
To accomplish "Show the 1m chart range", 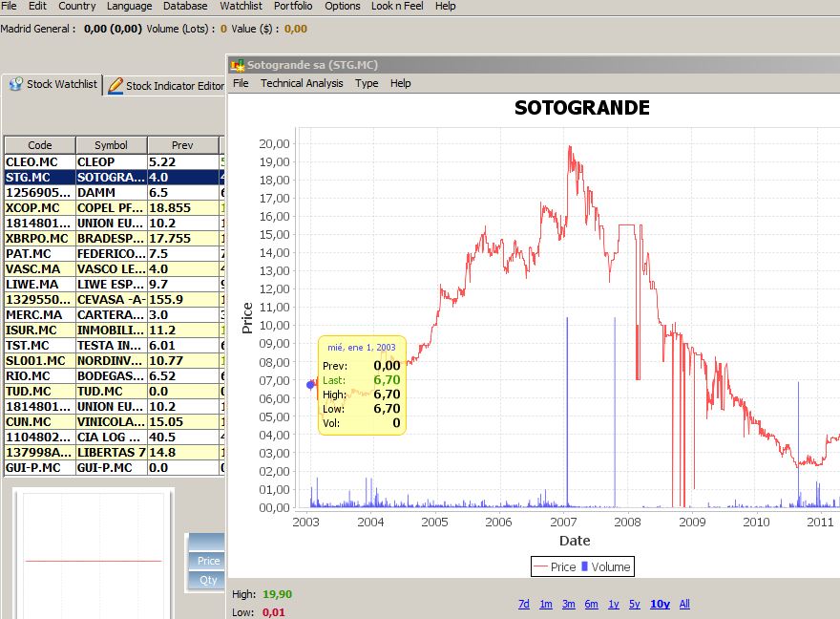I will pyautogui.click(x=546, y=604).
